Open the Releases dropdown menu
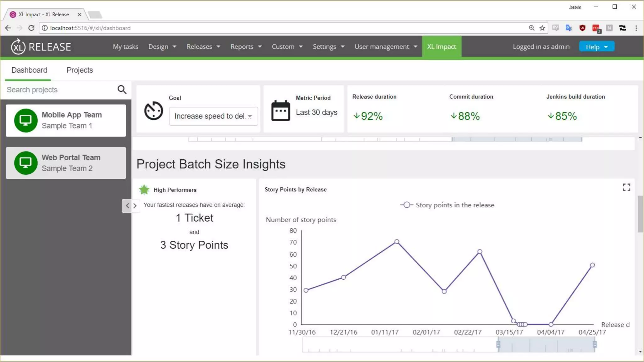644x362 pixels. [203, 47]
